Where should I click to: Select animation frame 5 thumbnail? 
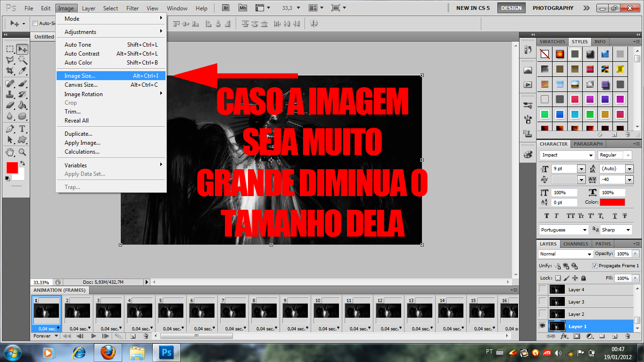pyautogui.click(x=171, y=311)
